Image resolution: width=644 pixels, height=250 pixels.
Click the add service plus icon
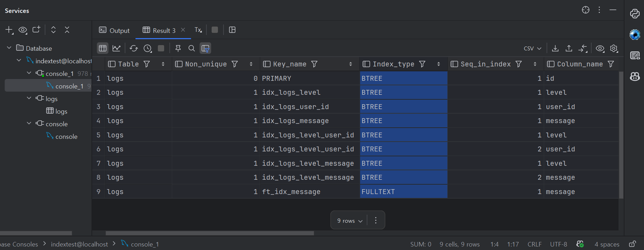pyautogui.click(x=9, y=30)
